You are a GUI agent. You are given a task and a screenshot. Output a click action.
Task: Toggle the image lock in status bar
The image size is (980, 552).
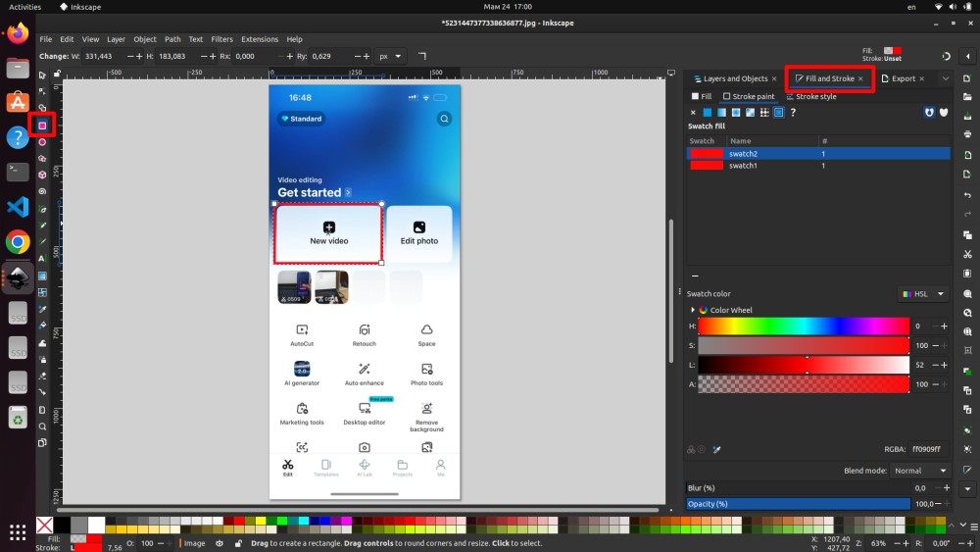tap(238, 543)
